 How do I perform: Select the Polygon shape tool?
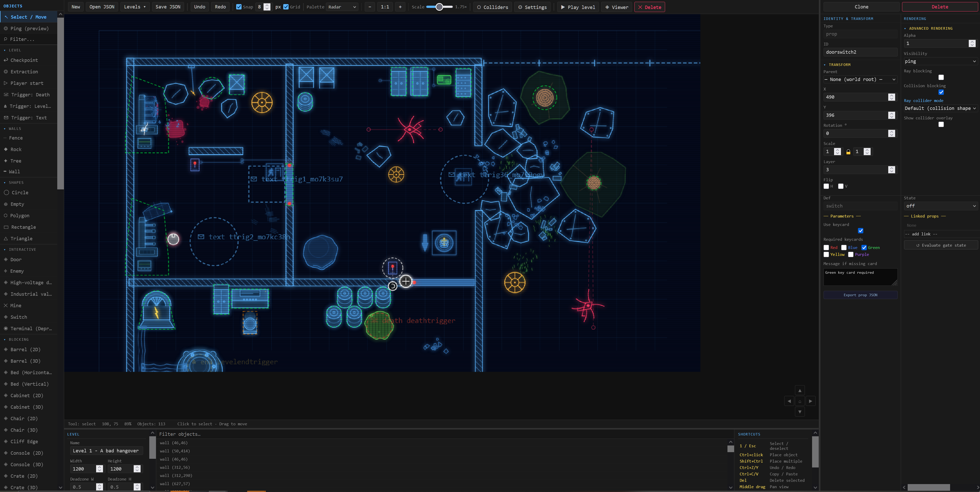click(x=29, y=215)
